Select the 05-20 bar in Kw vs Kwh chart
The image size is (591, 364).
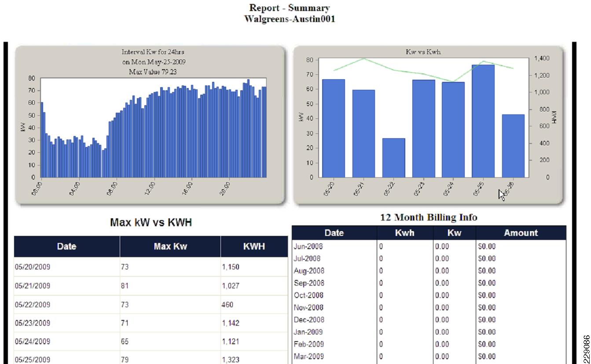[334, 129]
